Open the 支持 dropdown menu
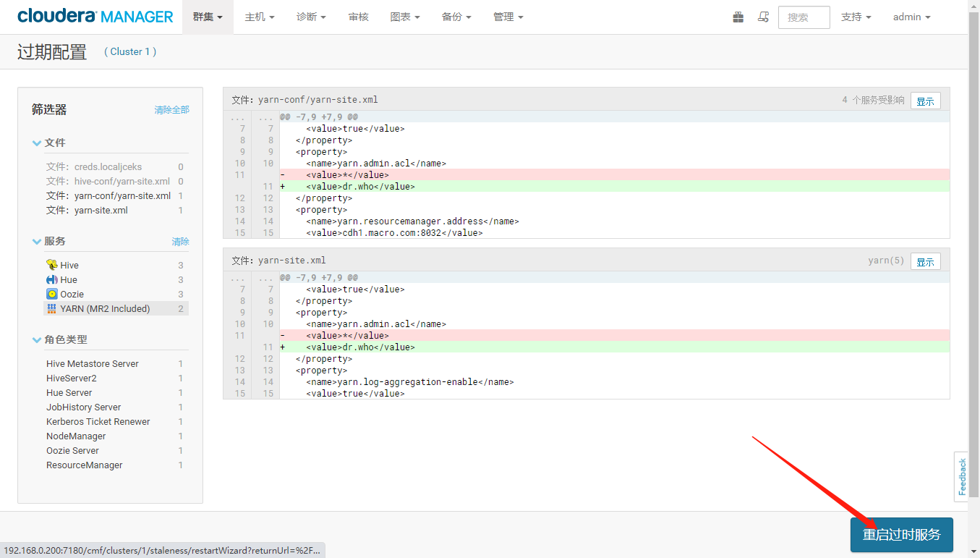The image size is (980, 558). (x=856, y=17)
